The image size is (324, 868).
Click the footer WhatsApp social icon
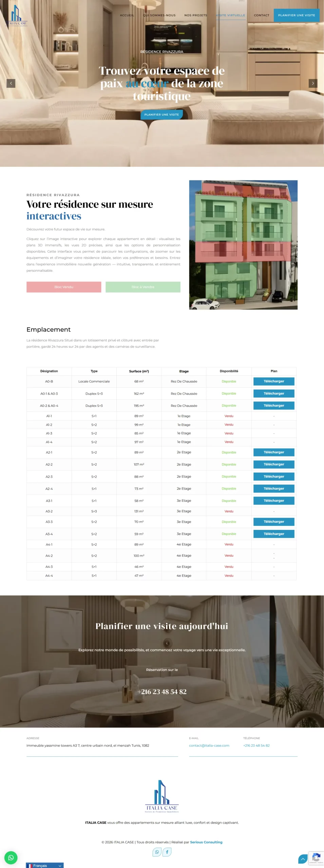click(157, 852)
